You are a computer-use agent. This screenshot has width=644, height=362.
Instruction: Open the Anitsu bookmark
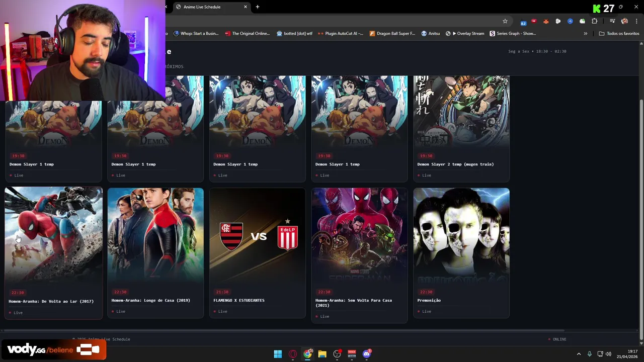430,34
